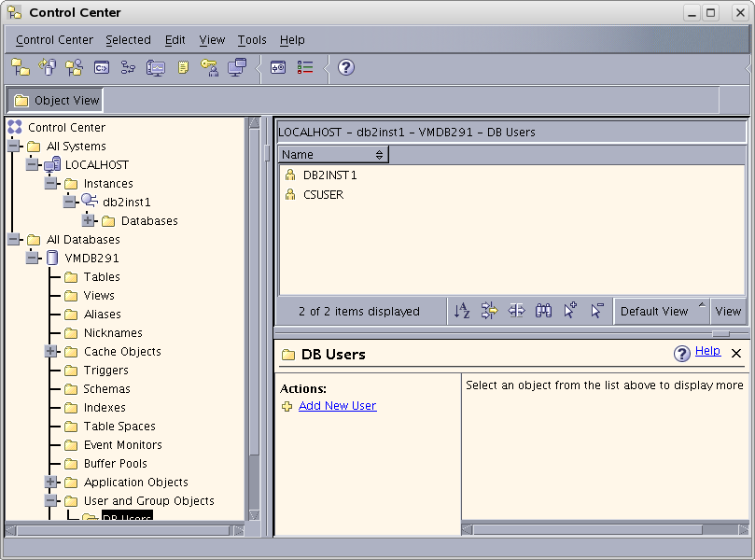Collapse the VMDB291 database node
The image size is (755, 560).
[32, 258]
